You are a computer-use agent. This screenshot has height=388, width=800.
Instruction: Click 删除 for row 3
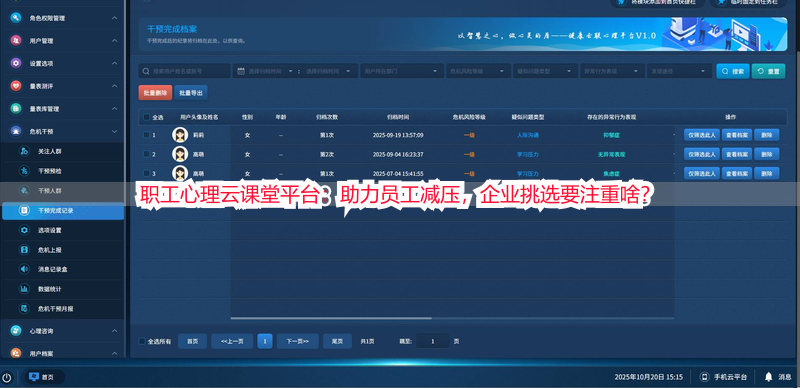766,174
